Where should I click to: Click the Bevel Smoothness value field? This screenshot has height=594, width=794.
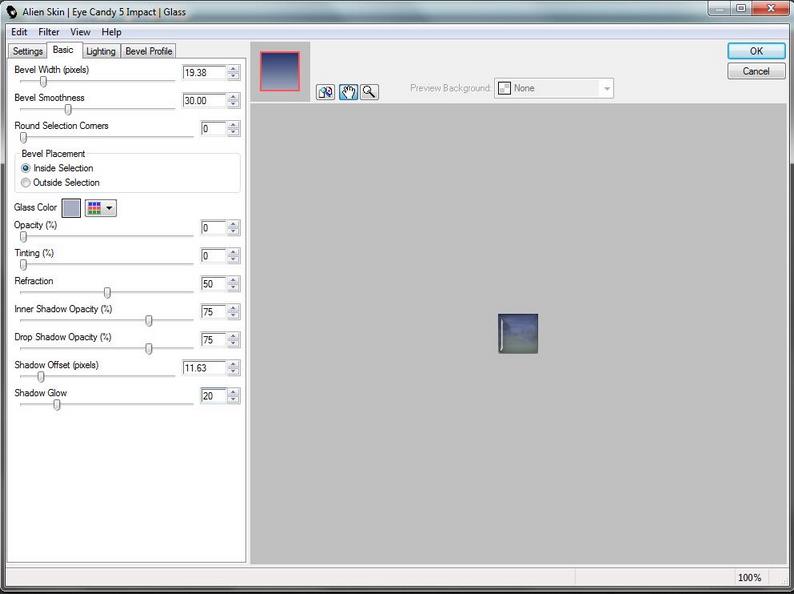coord(204,101)
